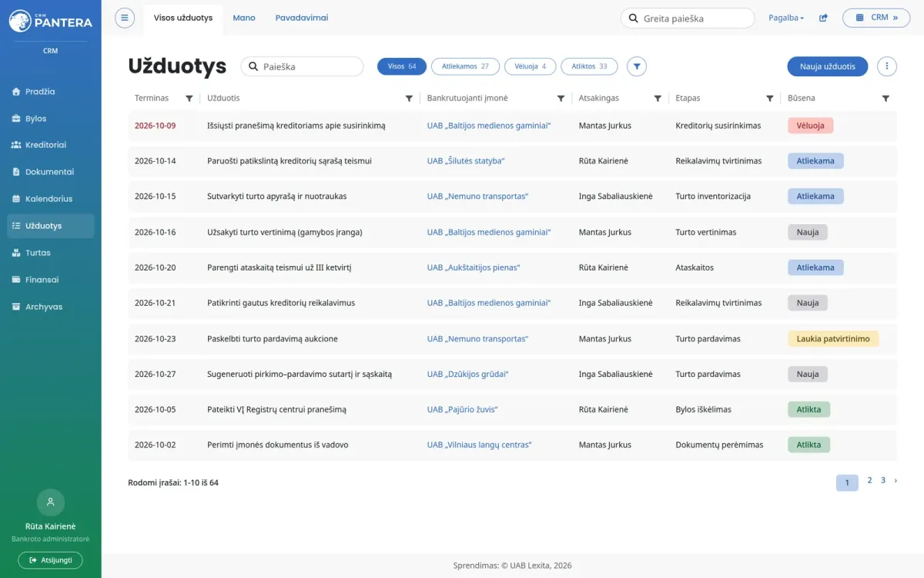Viewport: 924px width, 578px height.
Task: Open Kreditoriai in sidebar
Action: tap(51, 145)
